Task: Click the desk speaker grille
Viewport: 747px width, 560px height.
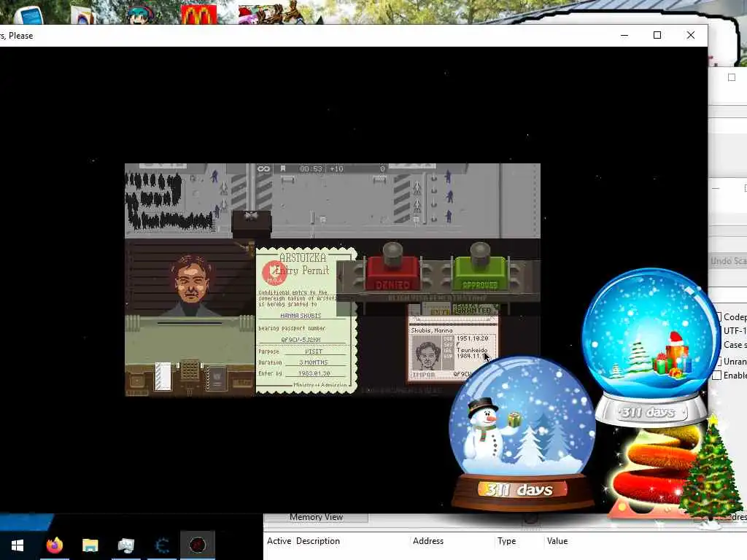Action: [190, 370]
